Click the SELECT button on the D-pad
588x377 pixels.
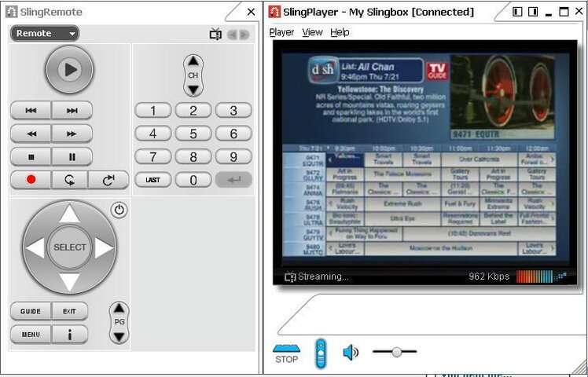pyautogui.click(x=69, y=247)
